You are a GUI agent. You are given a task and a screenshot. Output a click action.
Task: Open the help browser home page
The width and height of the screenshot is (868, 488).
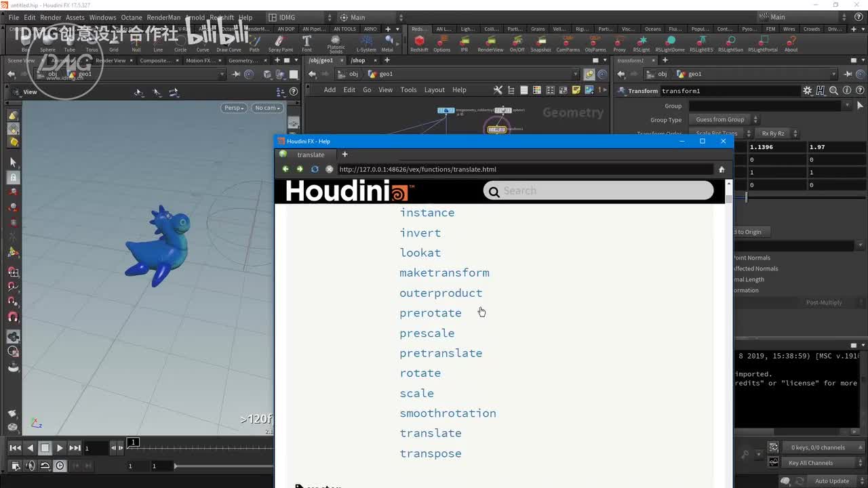[x=722, y=169]
